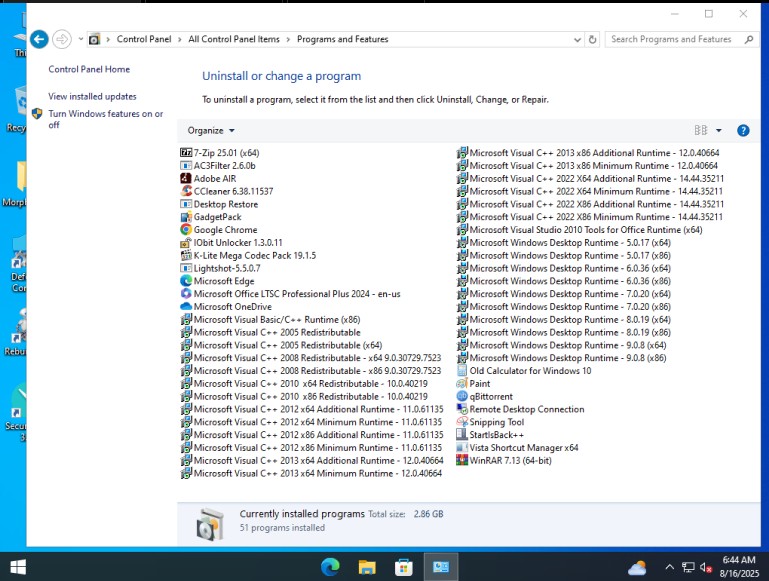Click the StartIsBack++ icon
The image size is (769, 581).
coord(462,434)
